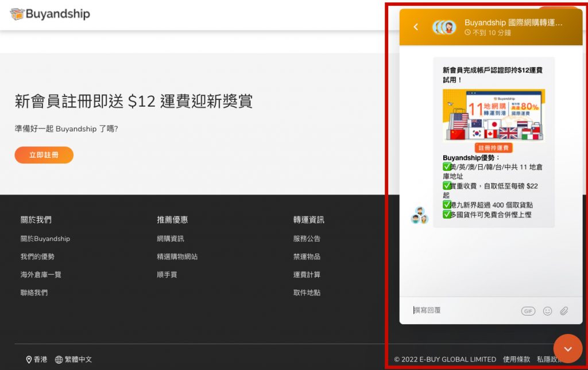Click the 立即註冊 button
This screenshot has height=370, width=588.
point(44,155)
